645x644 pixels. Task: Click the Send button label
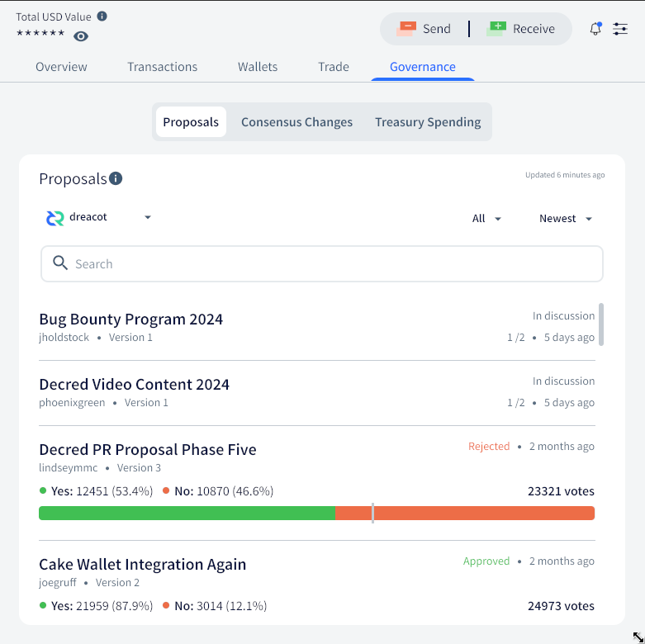[436, 29]
